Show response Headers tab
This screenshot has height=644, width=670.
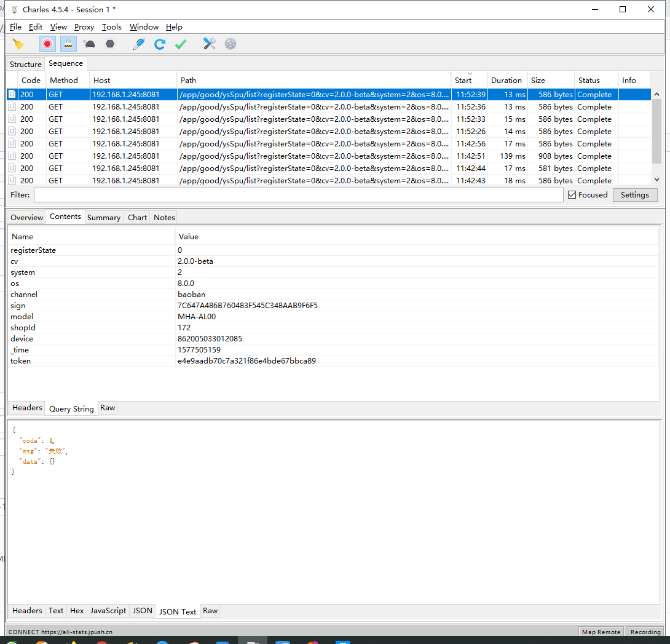coord(27,611)
